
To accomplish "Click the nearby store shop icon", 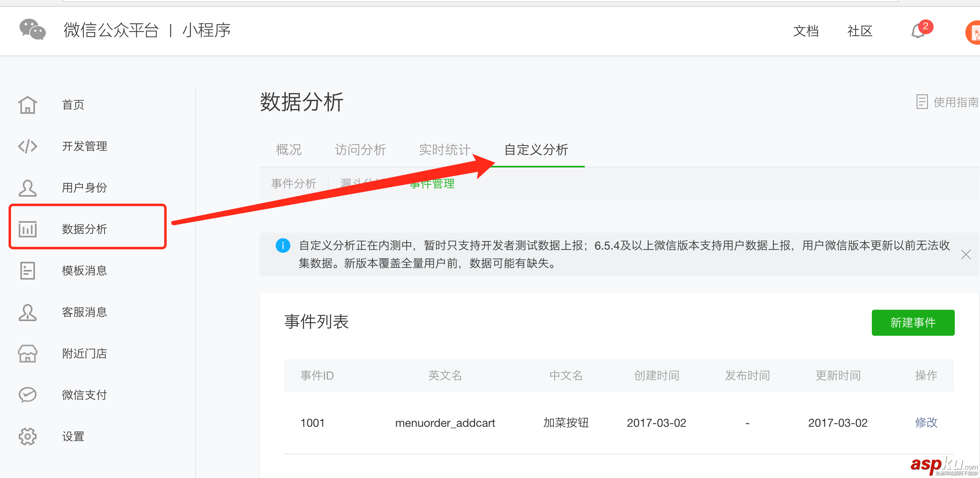I will [28, 353].
